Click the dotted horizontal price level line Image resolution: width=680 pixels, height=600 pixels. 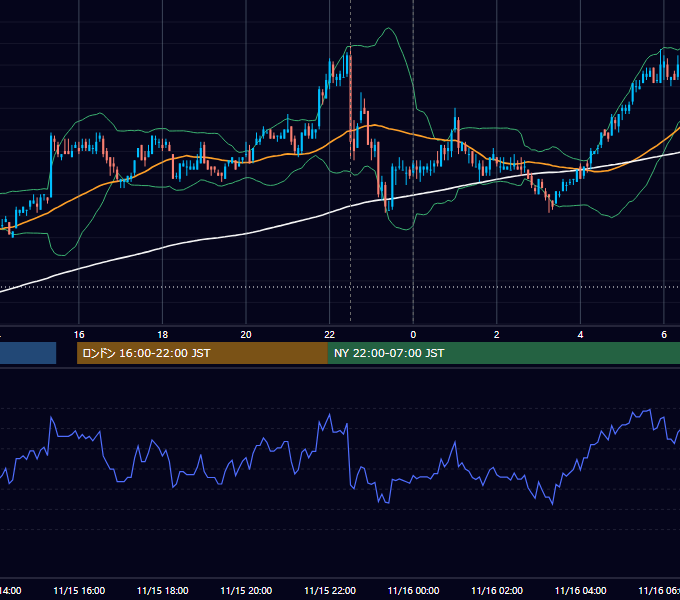[x=340, y=287]
